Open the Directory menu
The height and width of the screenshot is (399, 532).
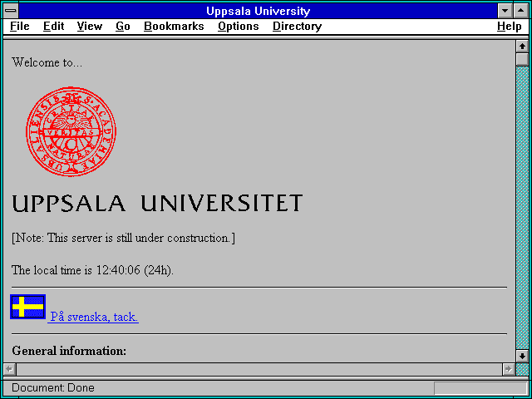pos(298,27)
